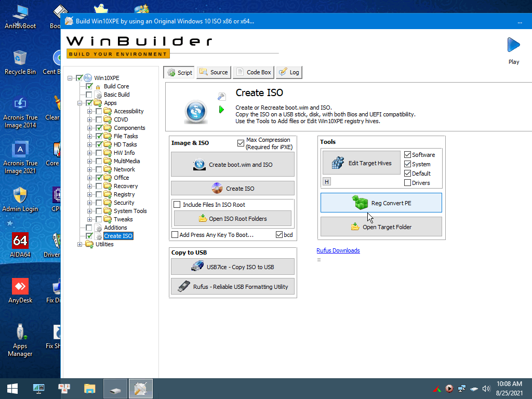
Task: Click WinBuilder taskbar icon
Action: tap(141, 389)
